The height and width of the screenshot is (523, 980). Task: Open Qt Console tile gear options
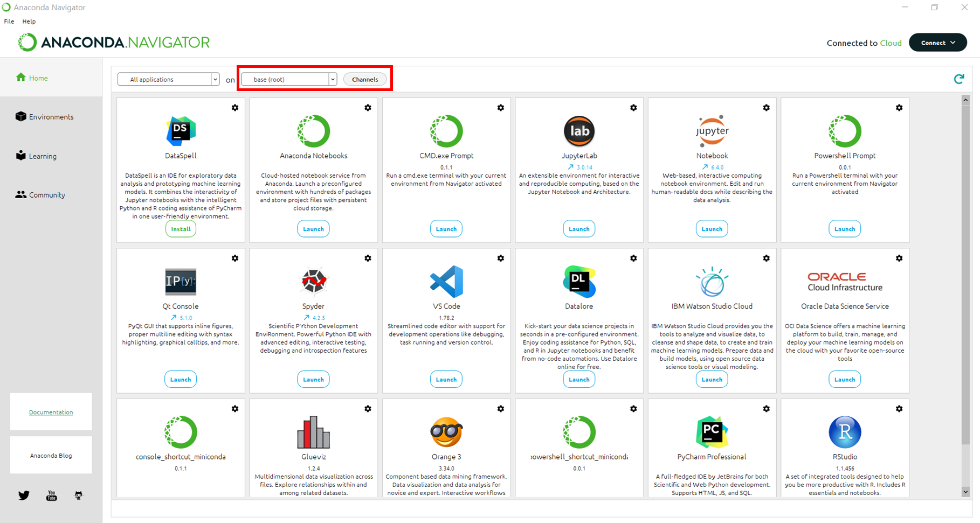pos(235,258)
